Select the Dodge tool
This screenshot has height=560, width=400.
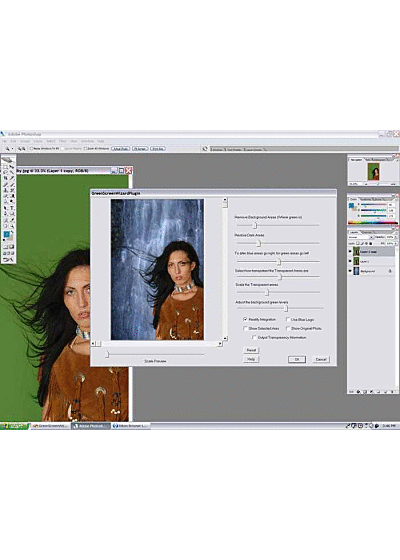(x=12, y=202)
